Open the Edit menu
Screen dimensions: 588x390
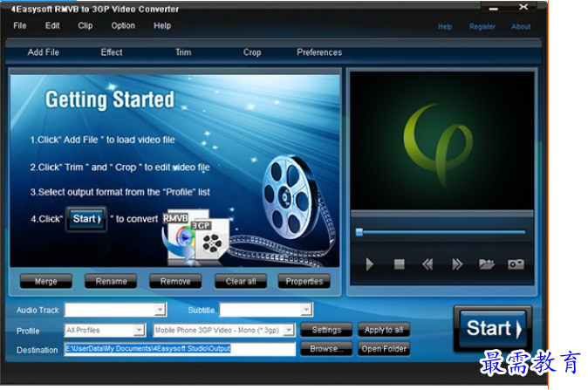tap(52, 25)
